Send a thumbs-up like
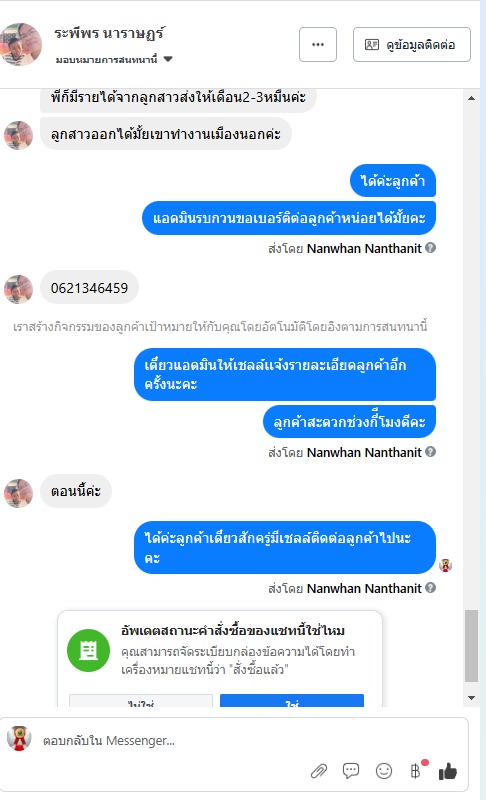The width and height of the screenshot is (486, 800). point(448,770)
